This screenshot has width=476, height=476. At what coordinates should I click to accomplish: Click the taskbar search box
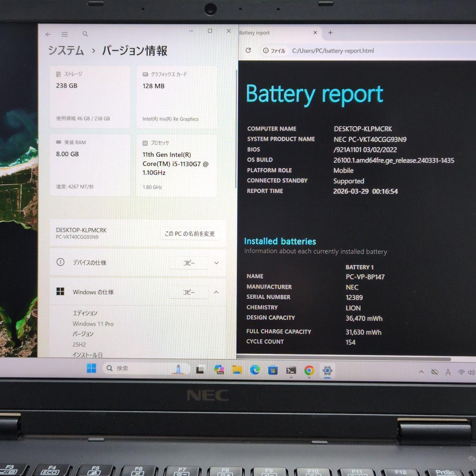[x=147, y=368]
